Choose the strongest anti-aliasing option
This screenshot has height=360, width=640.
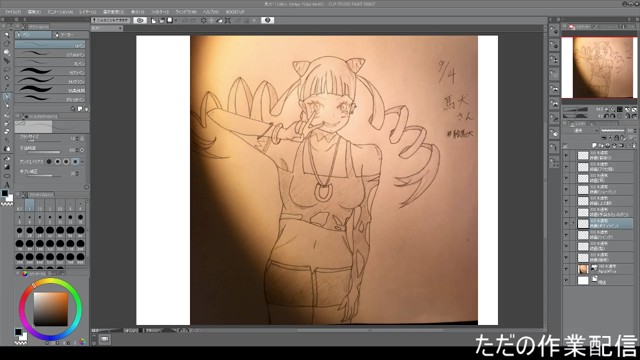(x=75, y=162)
